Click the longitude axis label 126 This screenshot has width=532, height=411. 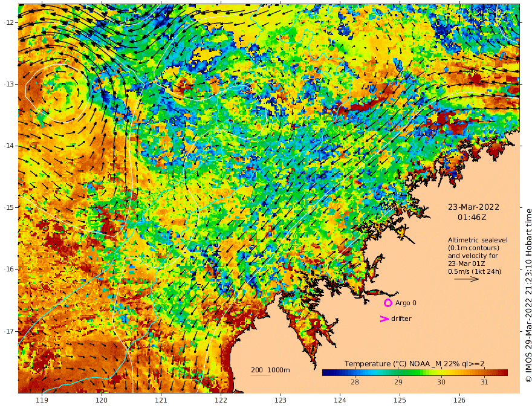[x=459, y=401]
